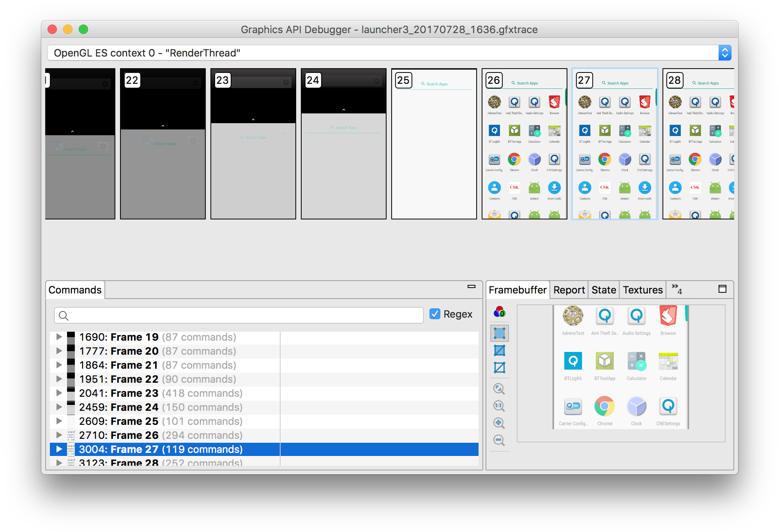Set framebuffer zoom to 1:1

(500, 406)
